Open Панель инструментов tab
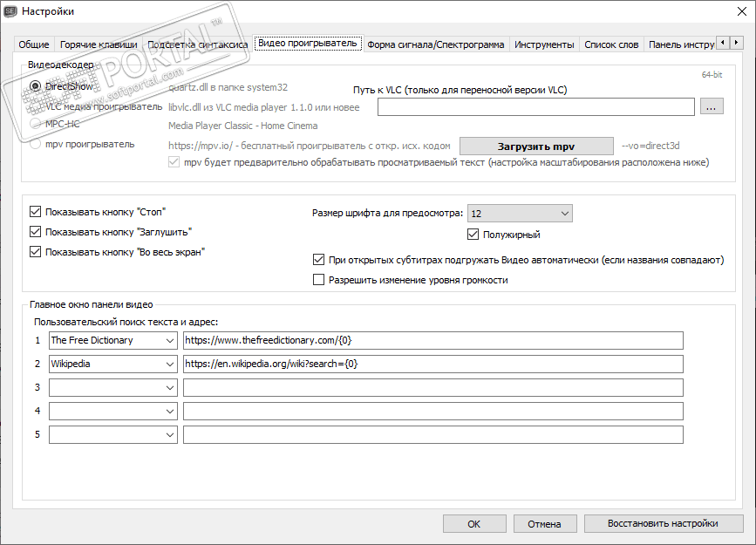 click(x=680, y=44)
